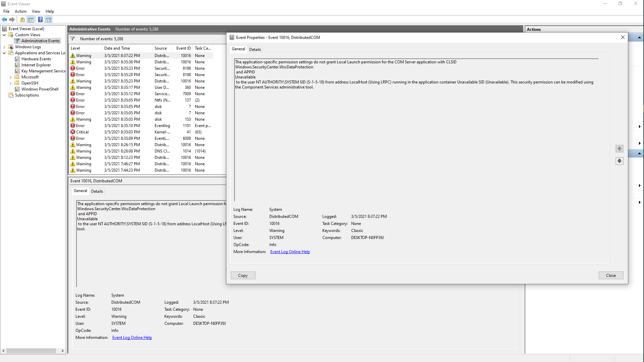644x362 pixels.
Task: Click the Next Event down arrow button
Action: [x=619, y=161]
